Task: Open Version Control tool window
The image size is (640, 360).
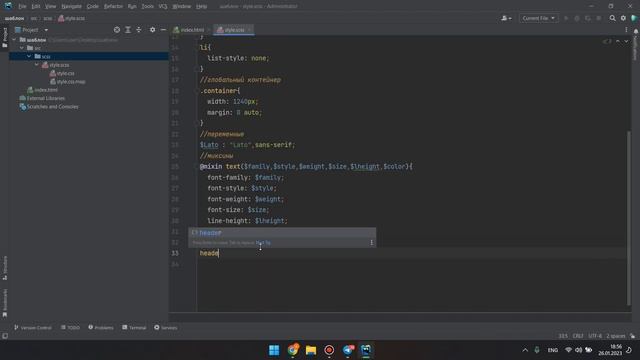Action: tap(33, 327)
